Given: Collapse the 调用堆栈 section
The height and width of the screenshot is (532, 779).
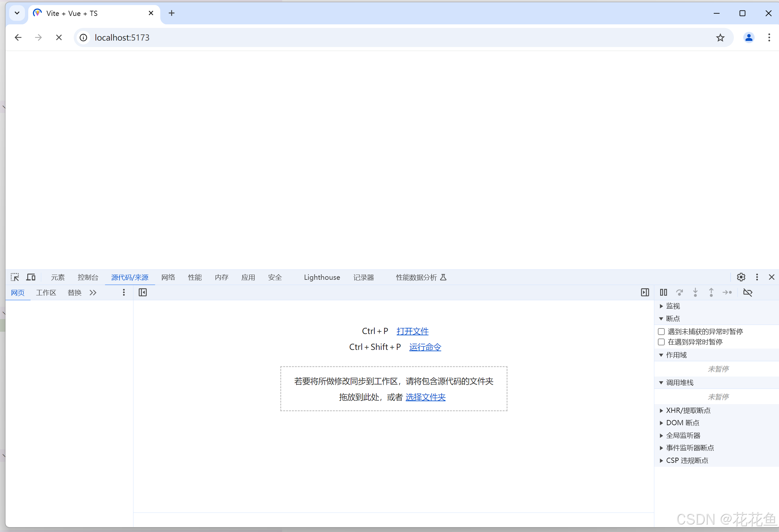Looking at the screenshot, I should [x=716, y=382].
